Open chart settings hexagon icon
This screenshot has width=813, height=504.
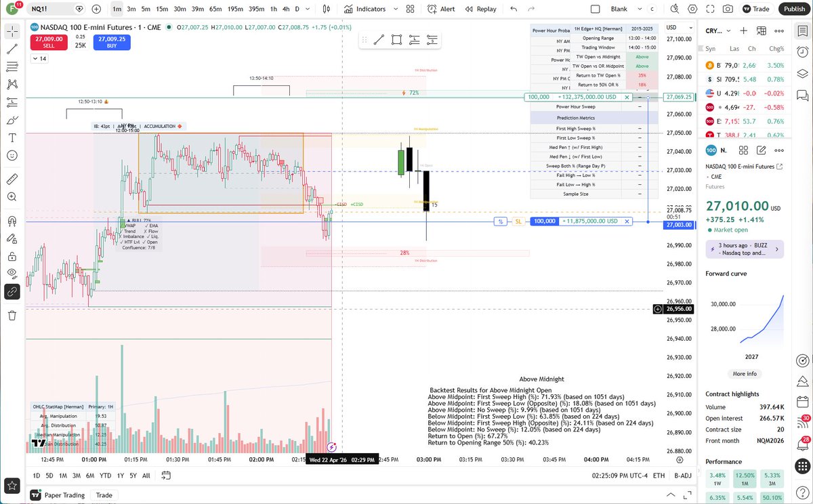(x=692, y=9)
